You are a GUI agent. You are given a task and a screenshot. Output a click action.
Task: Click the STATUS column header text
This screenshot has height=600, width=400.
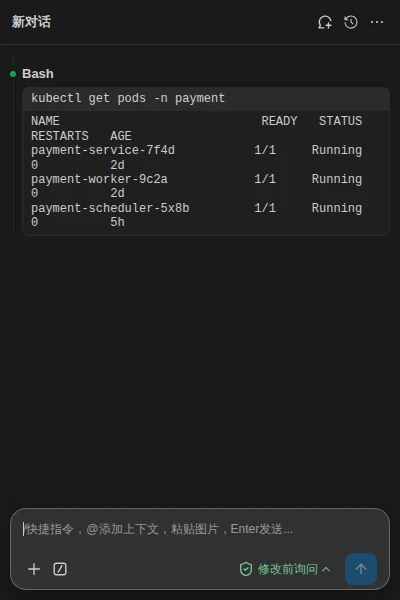click(x=340, y=121)
